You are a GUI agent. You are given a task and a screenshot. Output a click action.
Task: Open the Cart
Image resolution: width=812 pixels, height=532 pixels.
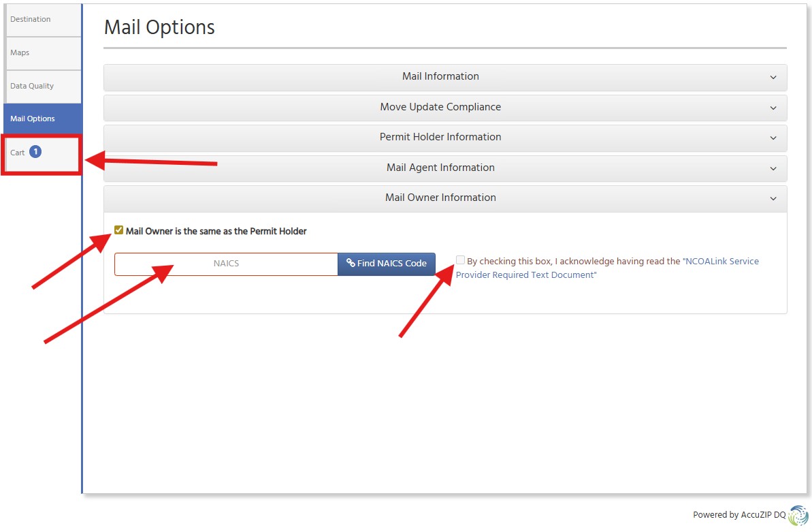[x=17, y=153]
